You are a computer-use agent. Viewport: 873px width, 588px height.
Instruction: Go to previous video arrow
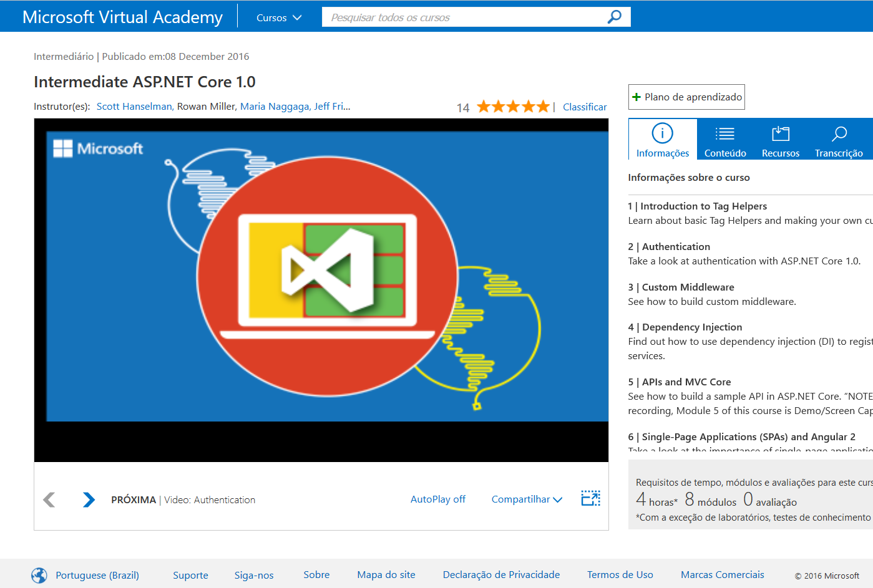pyautogui.click(x=49, y=499)
